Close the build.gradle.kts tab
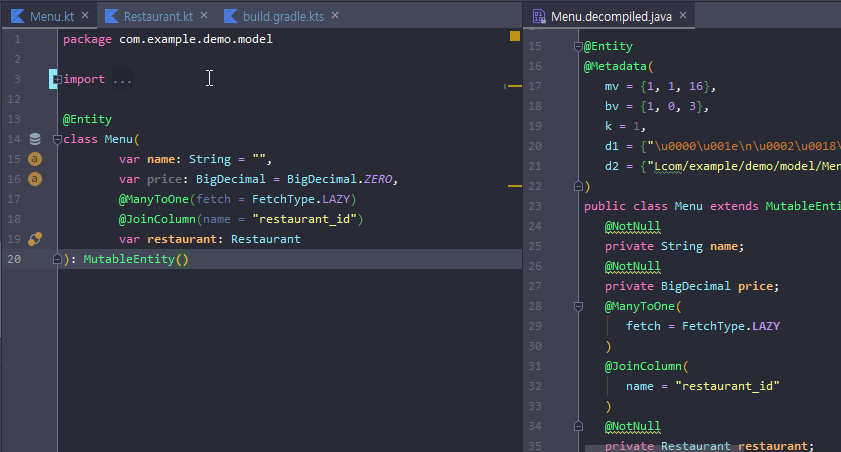The height and width of the screenshot is (452, 841). click(335, 16)
